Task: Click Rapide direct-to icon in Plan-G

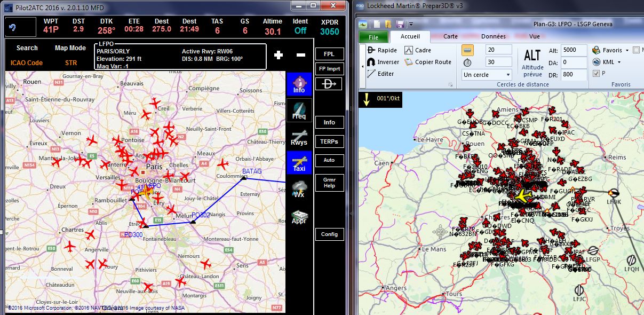Action: coord(371,50)
